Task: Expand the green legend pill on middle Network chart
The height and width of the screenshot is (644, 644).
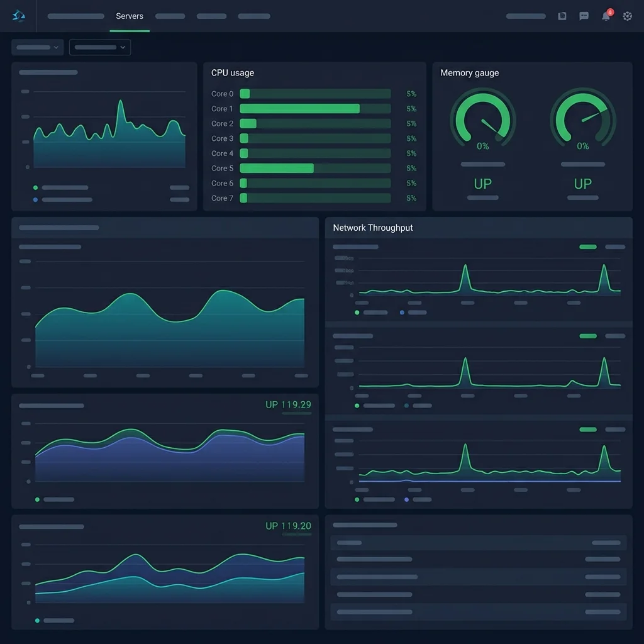Action: coord(587,336)
